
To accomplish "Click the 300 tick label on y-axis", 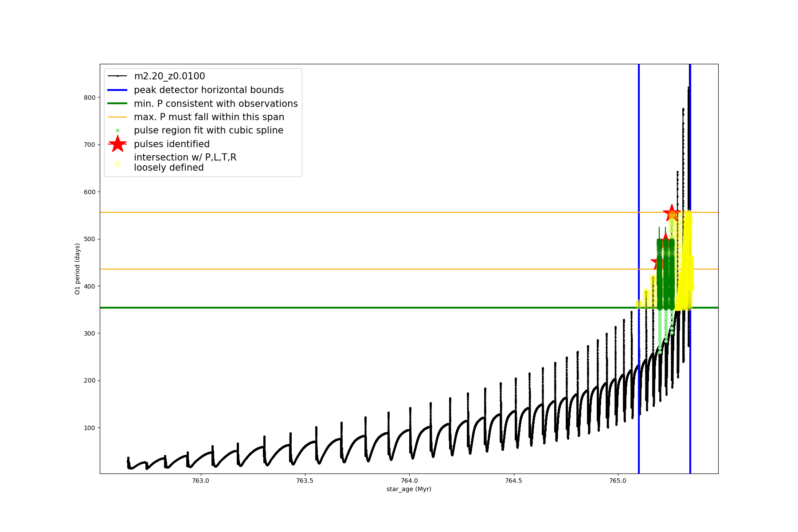I will coord(90,333).
